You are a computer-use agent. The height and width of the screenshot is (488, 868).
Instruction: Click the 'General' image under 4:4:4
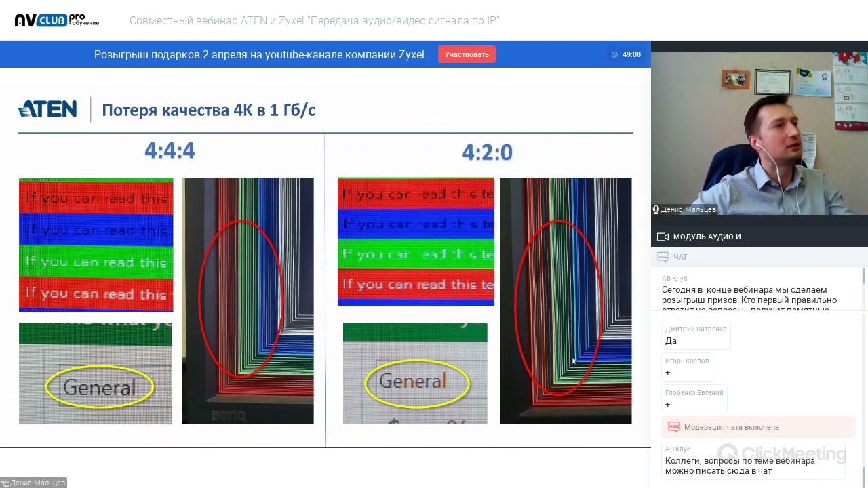click(x=96, y=373)
